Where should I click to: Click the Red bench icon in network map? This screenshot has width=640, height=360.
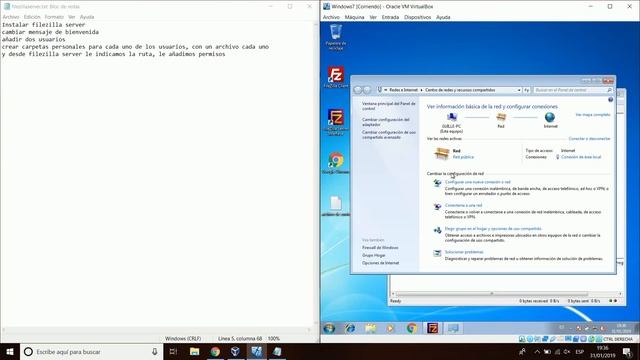coord(501,118)
